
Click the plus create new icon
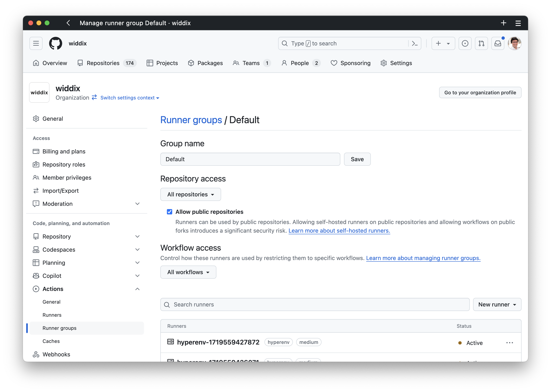(438, 43)
